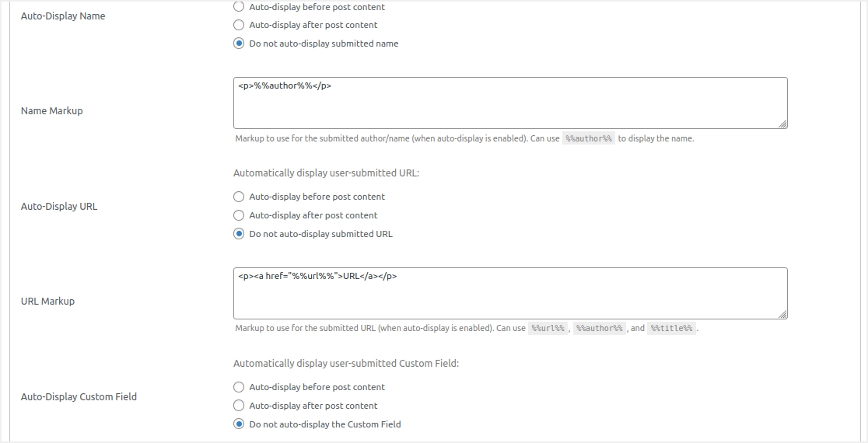Select 'Do not auto-display the Custom Field'

click(239, 424)
